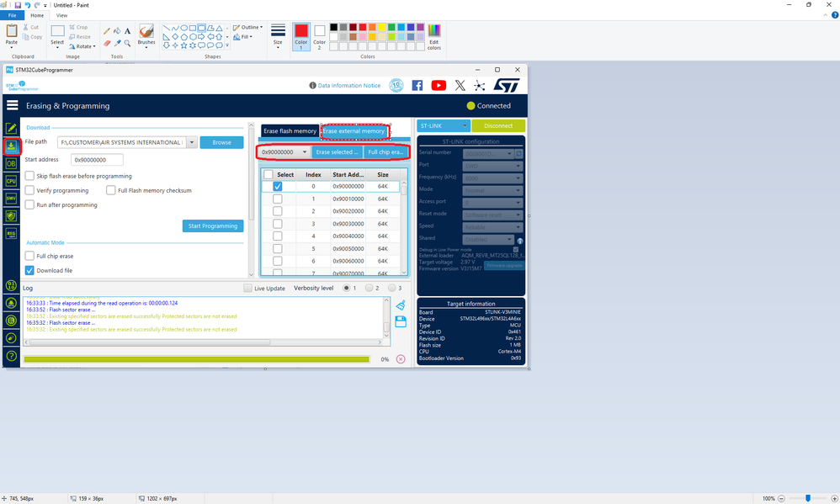Select verbosity level 2 radio button
The image size is (840, 504).
[369, 288]
